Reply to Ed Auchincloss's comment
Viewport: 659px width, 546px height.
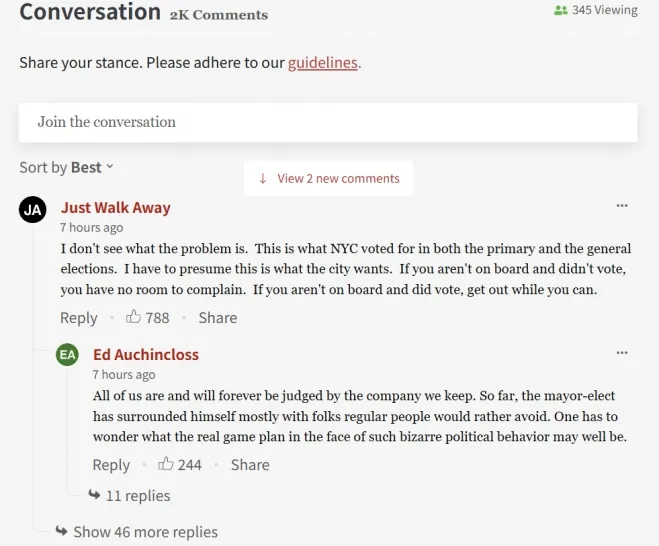(x=111, y=465)
